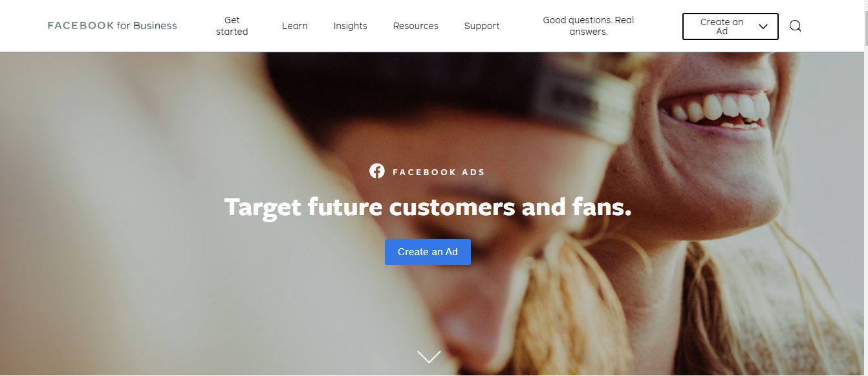Screen dimensions: 868x376
Task: Click the FACEBOOK ADS label text
Action: [x=439, y=172]
